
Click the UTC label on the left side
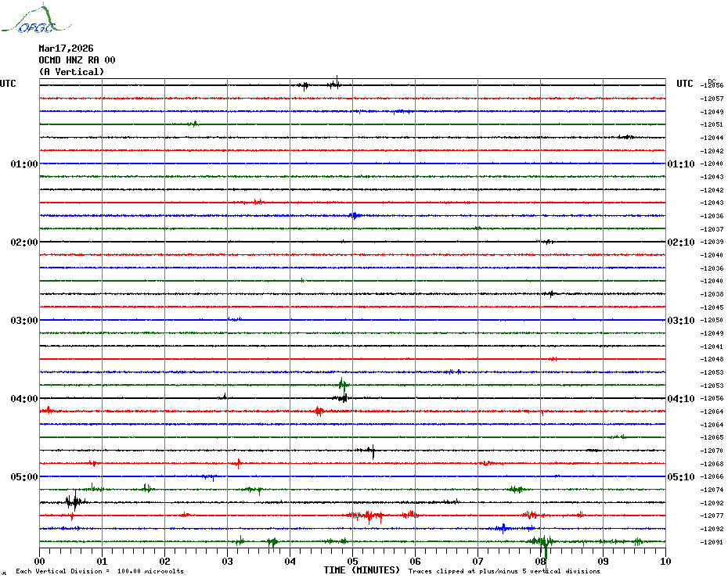(8, 84)
